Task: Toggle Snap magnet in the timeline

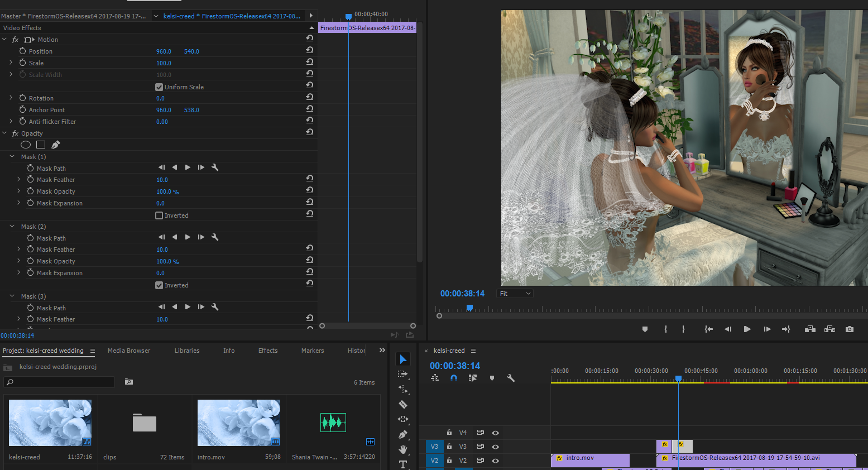Action: [x=454, y=378]
